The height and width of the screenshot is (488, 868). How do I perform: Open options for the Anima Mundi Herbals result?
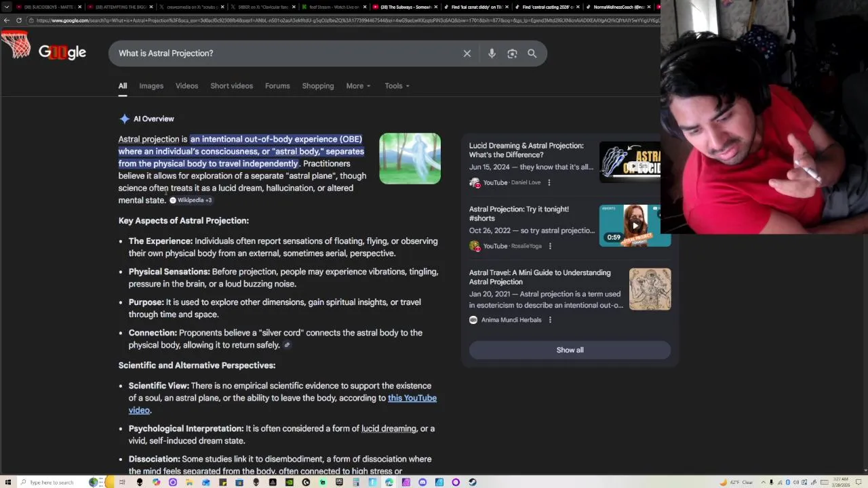[x=550, y=320]
